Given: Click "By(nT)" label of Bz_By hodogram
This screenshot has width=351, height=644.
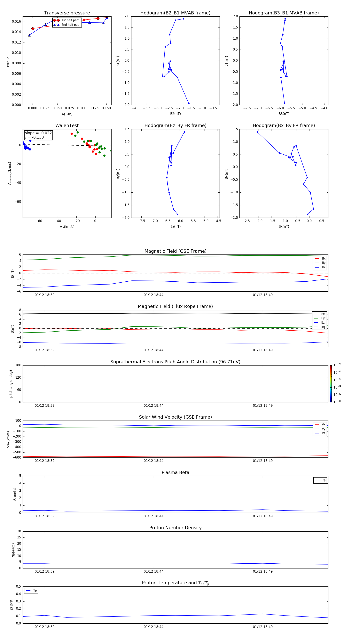Looking at the screenshot, I should click(x=118, y=174).
